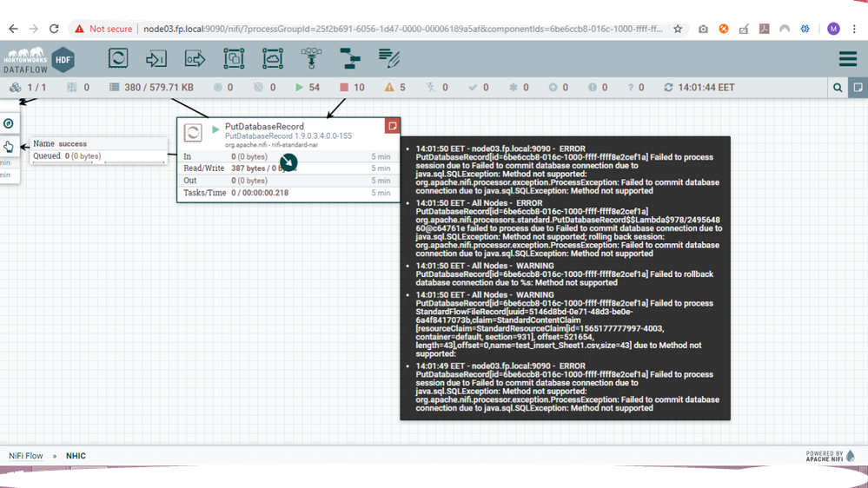Click the Operate hand icon on left palette

tap(9, 147)
